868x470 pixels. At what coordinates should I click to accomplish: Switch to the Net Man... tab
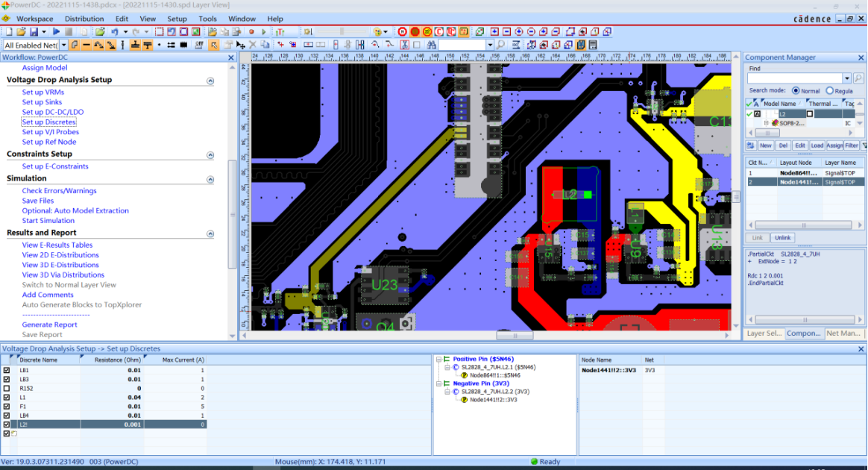coord(843,333)
